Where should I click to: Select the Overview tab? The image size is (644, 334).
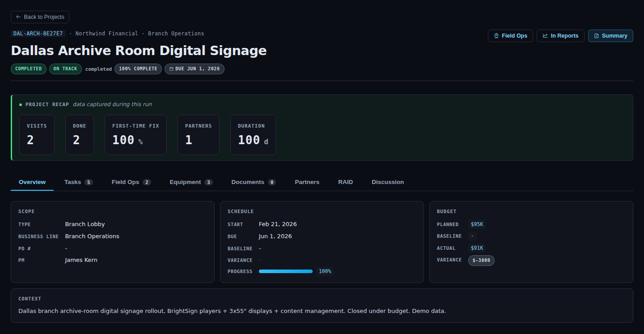[32, 182]
